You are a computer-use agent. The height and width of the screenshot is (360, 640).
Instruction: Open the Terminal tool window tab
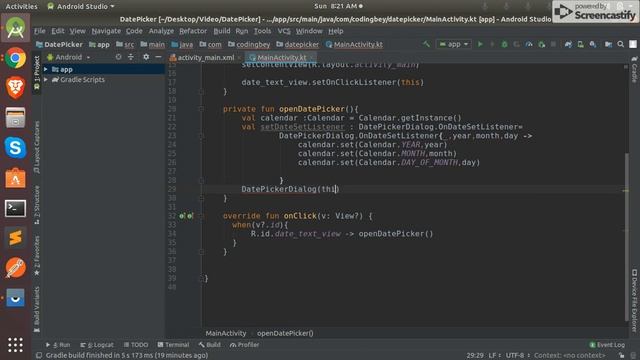point(173,345)
